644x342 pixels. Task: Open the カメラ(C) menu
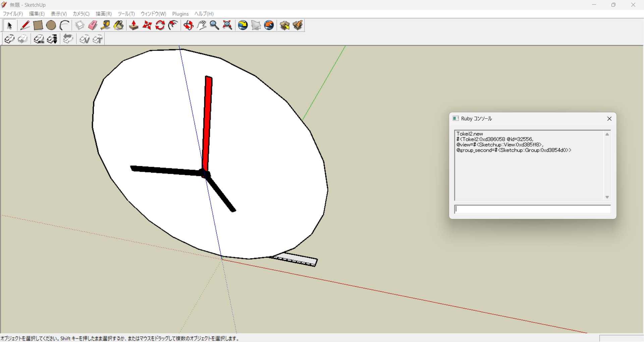tap(81, 14)
